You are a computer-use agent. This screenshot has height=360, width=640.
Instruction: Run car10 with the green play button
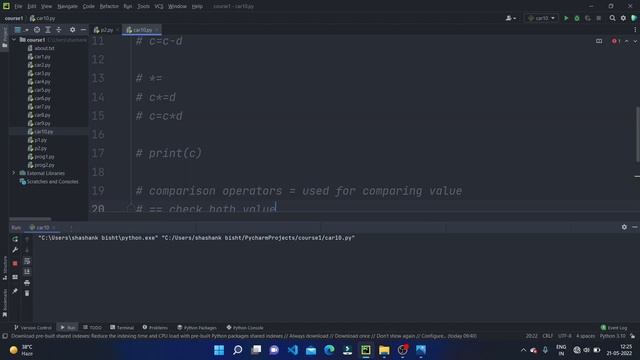pyautogui.click(x=566, y=18)
